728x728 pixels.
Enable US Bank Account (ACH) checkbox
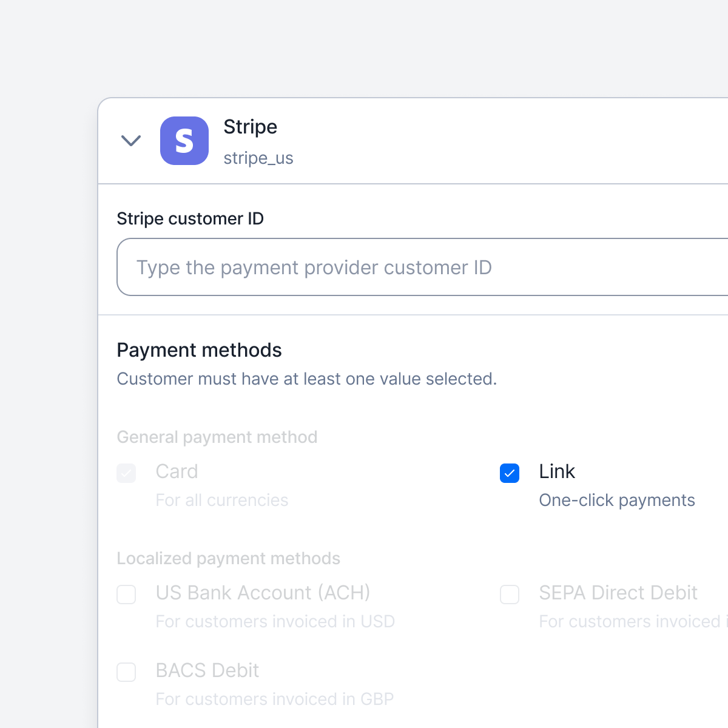(126, 595)
